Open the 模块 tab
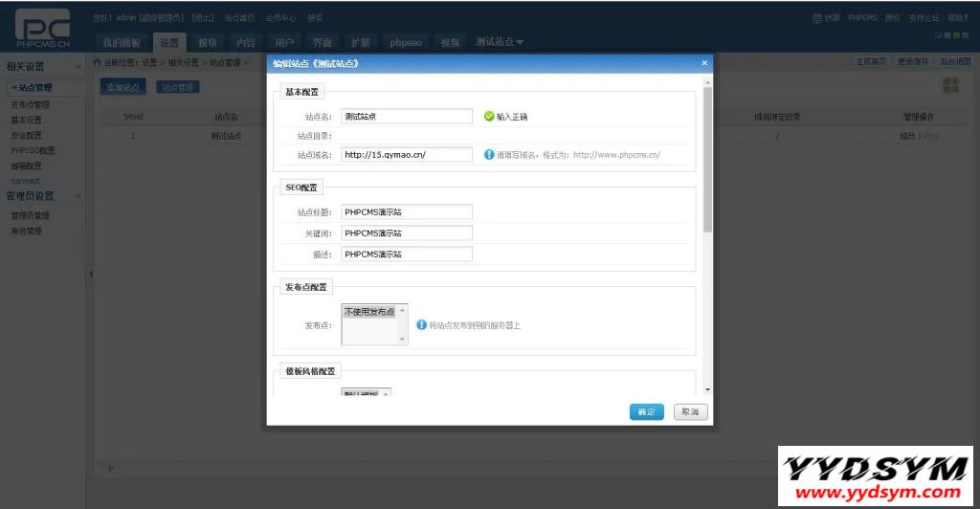 (207, 42)
